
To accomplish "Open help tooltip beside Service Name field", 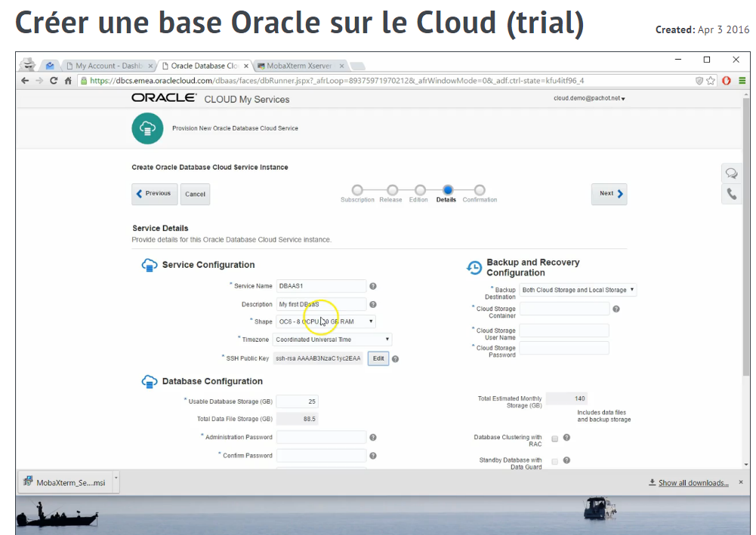I will [x=372, y=286].
